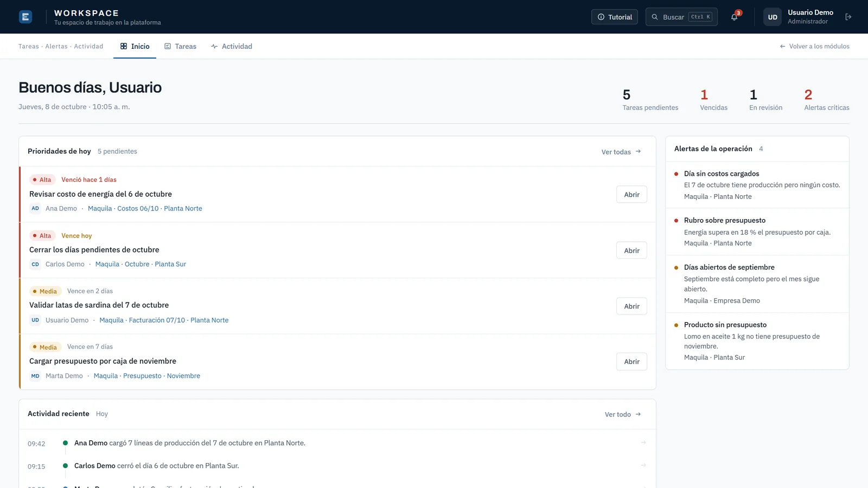
Task: Switch to the Tareas tab
Action: [180, 46]
